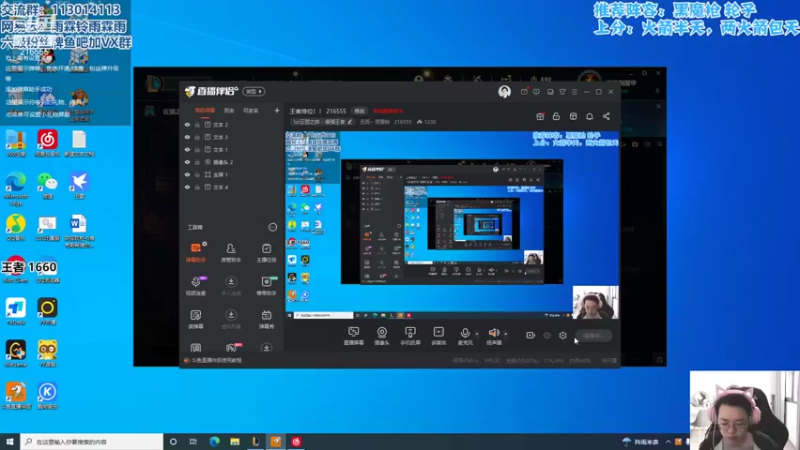Screen dimensions: 800x450
Task: Open the 弹幕秀 tool
Action: [266, 319]
